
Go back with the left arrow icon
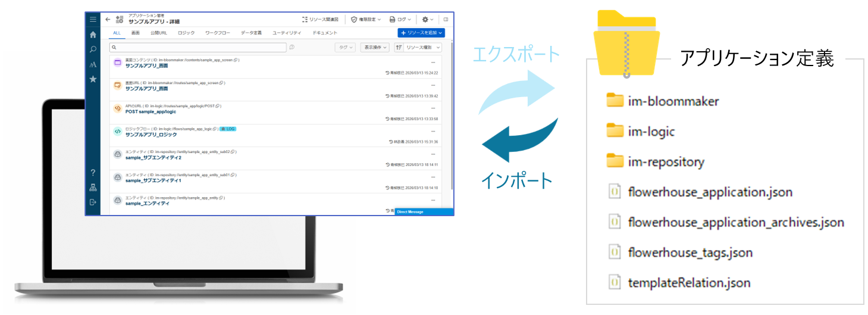click(x=108, y=19)
